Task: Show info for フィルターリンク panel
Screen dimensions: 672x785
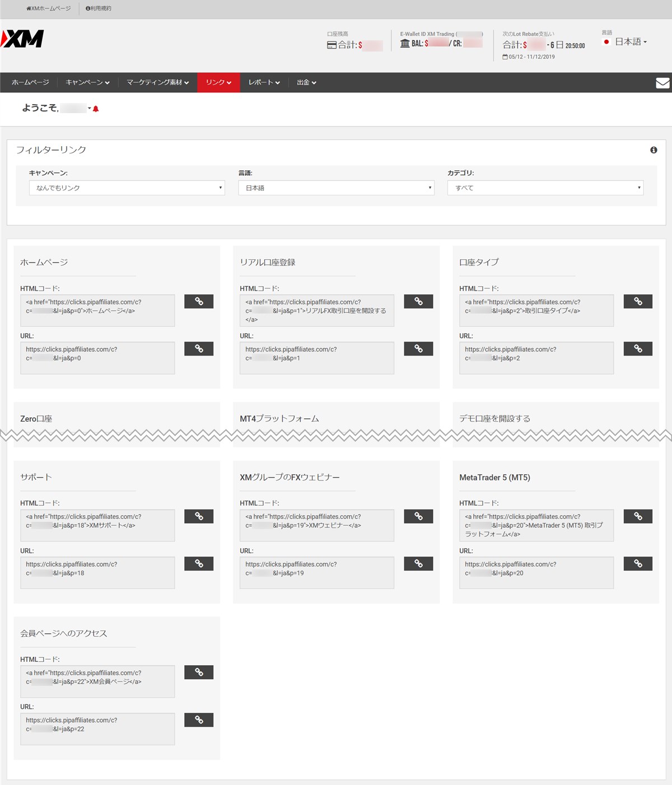Action: pos(654,150)
